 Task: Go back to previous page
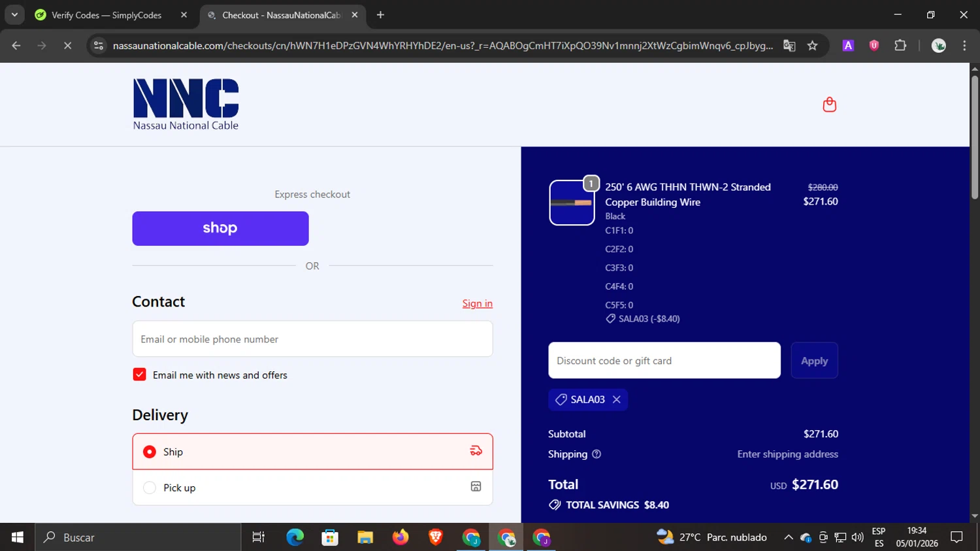pyautogui.click(x=16, y=46)
